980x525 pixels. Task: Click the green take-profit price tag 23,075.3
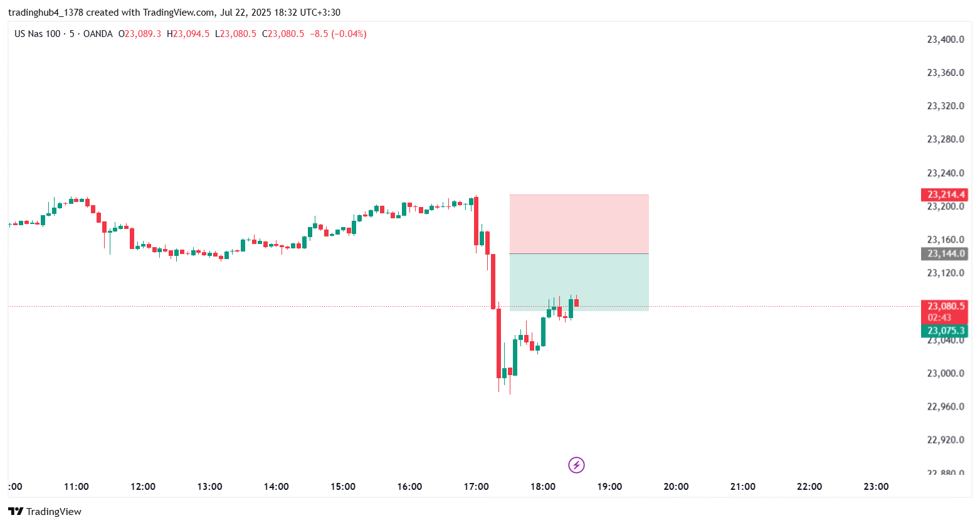click(944, 331)
